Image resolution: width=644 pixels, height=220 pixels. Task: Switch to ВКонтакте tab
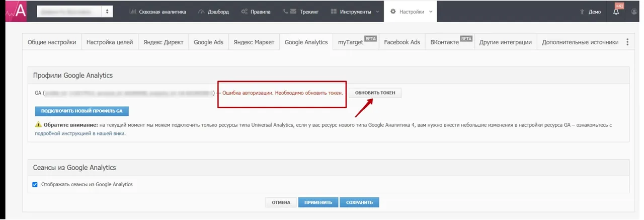coord(450,42)
